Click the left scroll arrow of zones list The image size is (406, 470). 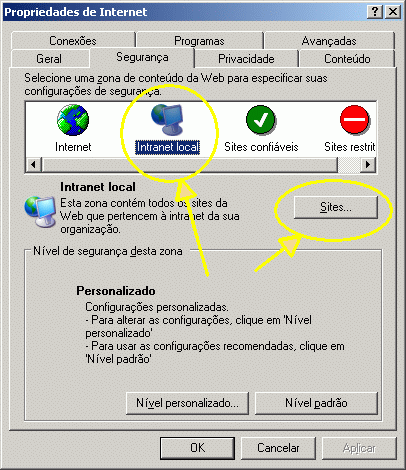tap(34, 164)
